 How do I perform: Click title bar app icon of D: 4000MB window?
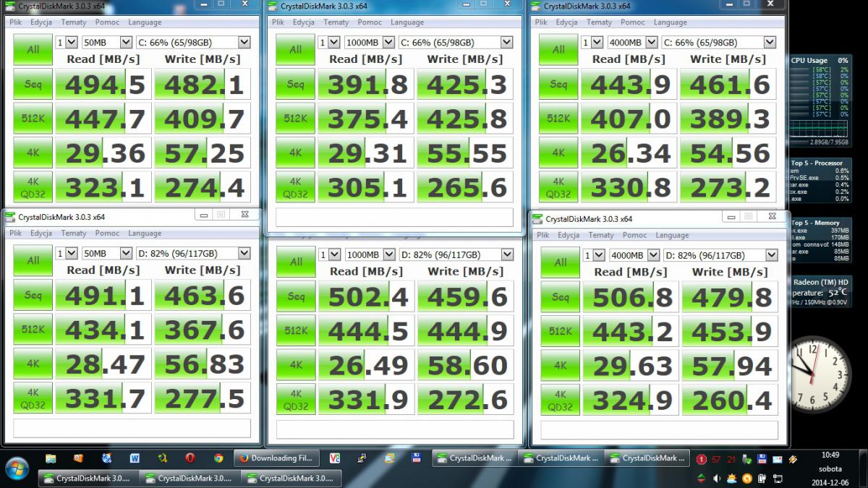pyautogui.click(x=538, y=218)
